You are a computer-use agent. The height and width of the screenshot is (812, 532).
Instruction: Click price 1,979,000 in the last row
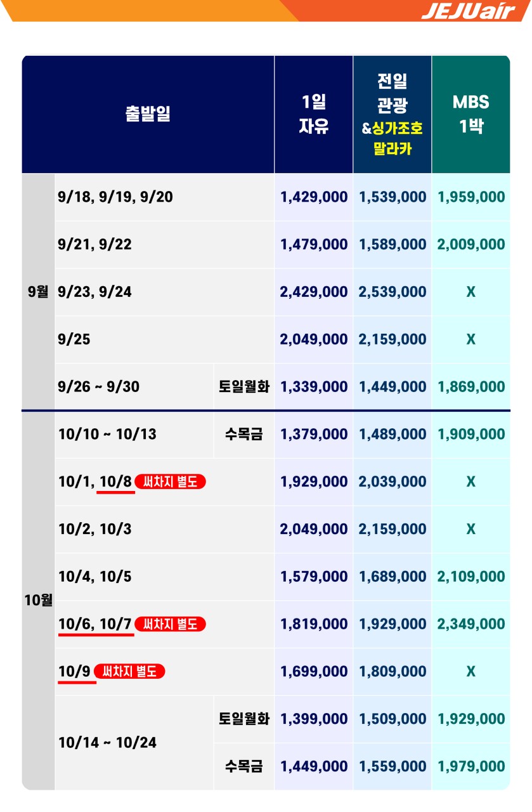tap(471, 766)
